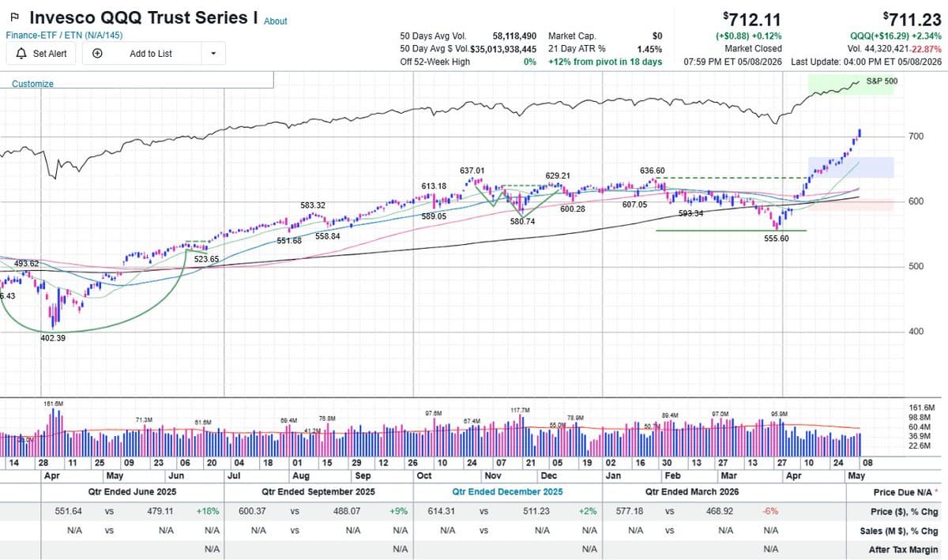Screen dimensions: 948x560
Task: Click the 117.7M volume peak label
Action: tap(520, 411)
